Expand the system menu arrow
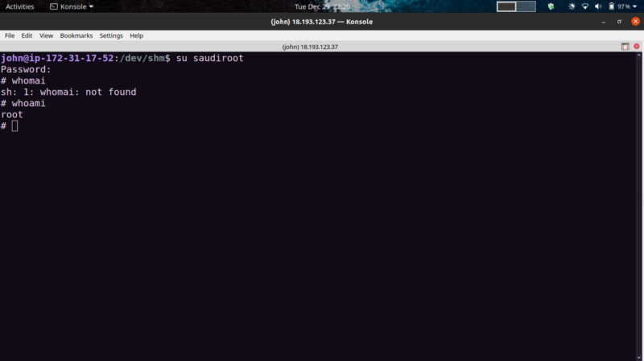This screenshot has height=361, width=644. (635, 6)
